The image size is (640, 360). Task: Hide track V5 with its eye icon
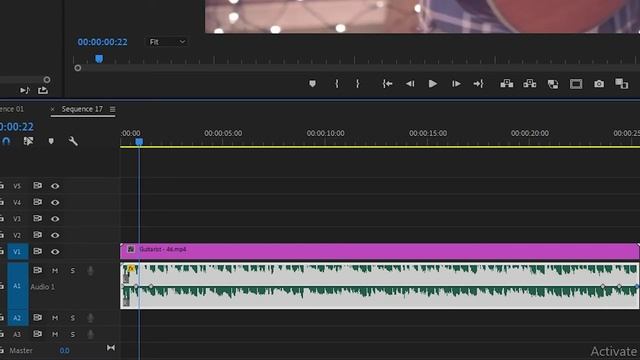click(x=55, y=186)
